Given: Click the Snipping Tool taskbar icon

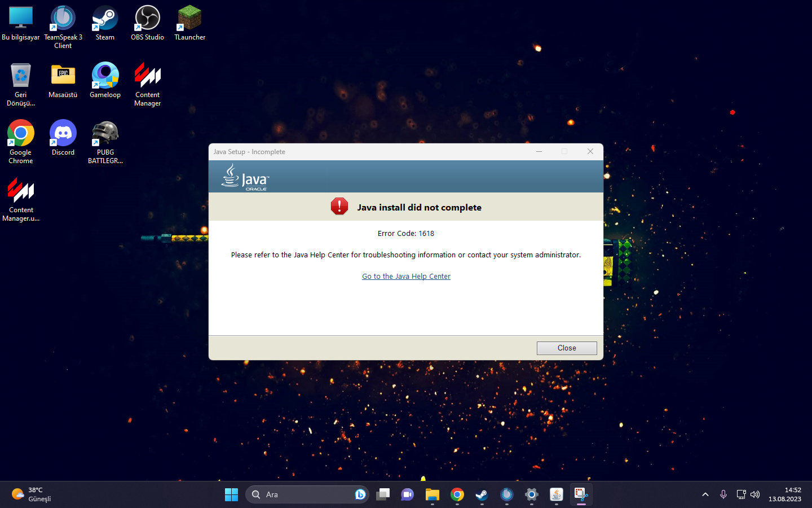Looking at the screenshot, I should (x=581, y=495).
